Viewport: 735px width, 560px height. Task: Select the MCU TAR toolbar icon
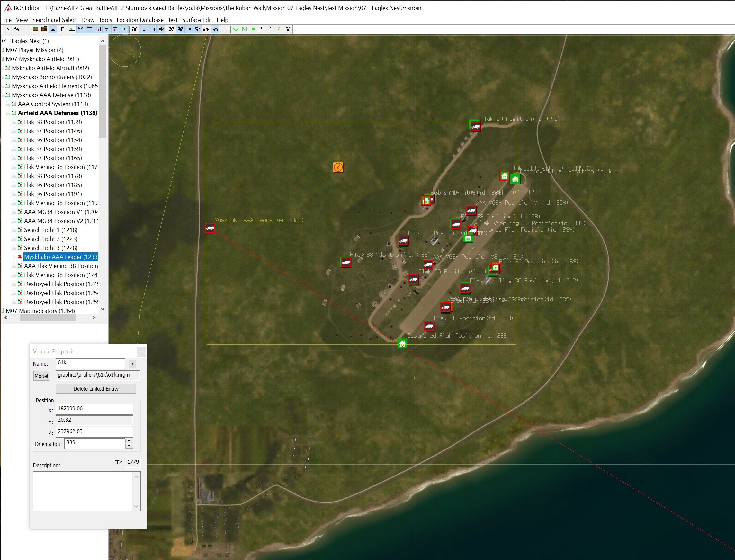(180, 29)
